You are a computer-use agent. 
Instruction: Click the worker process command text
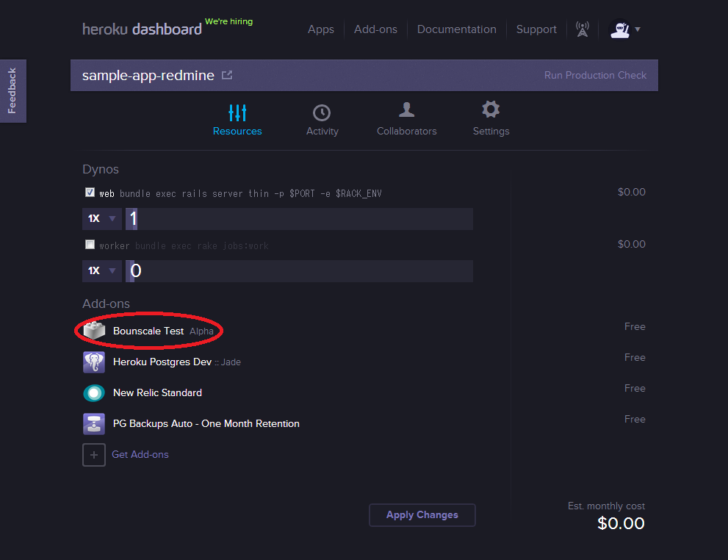(202, 245)
